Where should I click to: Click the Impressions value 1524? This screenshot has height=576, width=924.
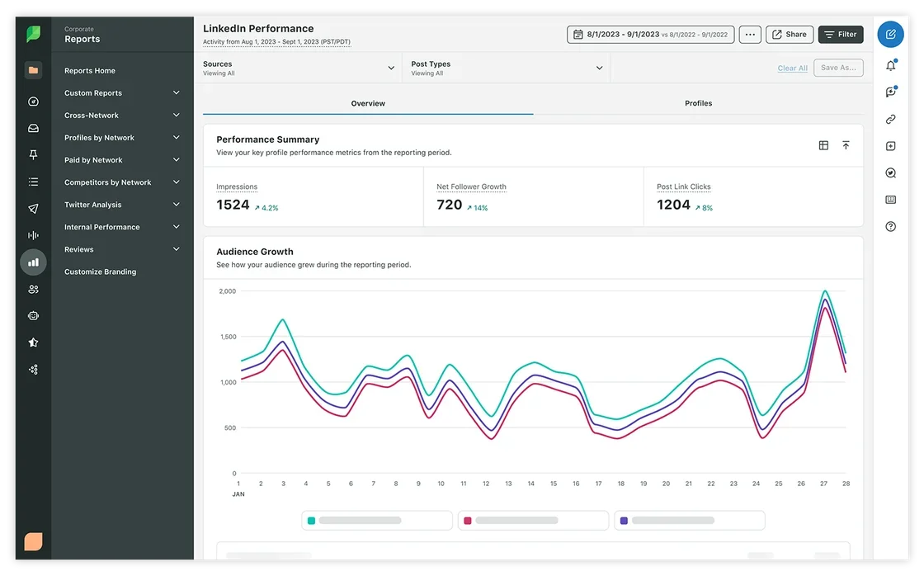pyautogui.click(x=233, y=205)
